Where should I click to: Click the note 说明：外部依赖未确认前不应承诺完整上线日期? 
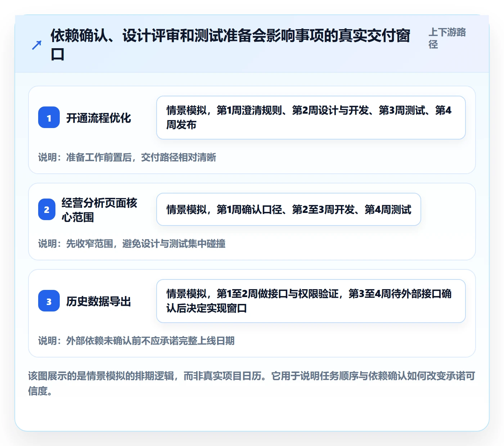136,341
